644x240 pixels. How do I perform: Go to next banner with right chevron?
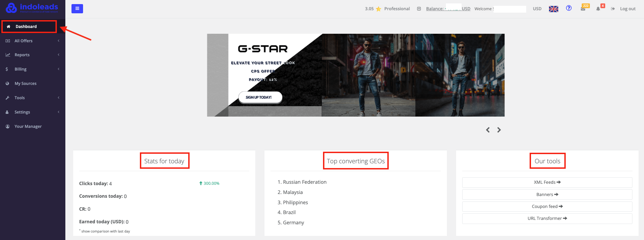click(499, 130)
